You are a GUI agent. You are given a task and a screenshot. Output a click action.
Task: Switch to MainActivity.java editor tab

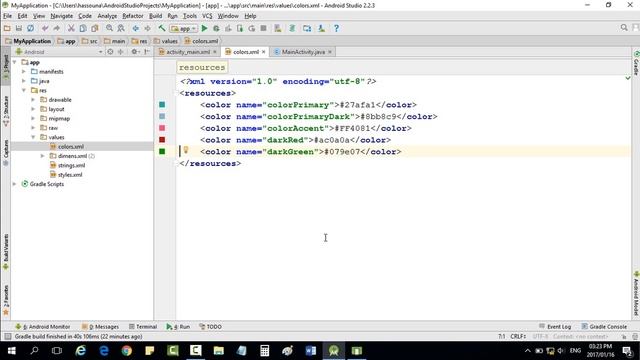(x=303, y=52)
